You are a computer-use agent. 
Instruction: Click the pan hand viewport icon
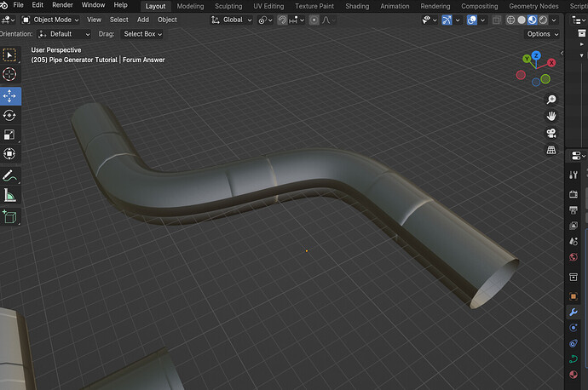tap(551, 117)
